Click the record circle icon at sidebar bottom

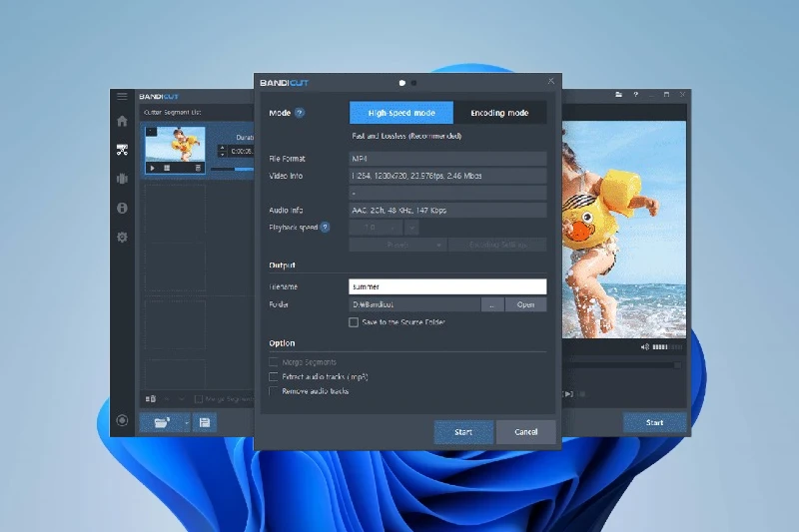coord(122,420)
